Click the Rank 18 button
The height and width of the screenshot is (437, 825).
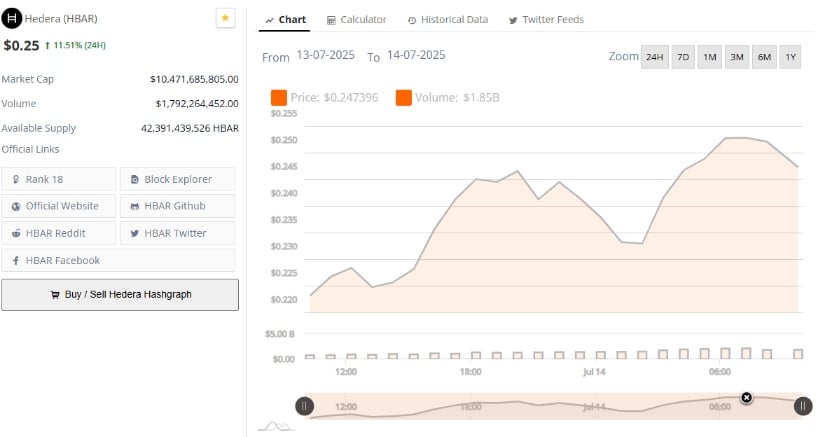[x=58, y=179]
